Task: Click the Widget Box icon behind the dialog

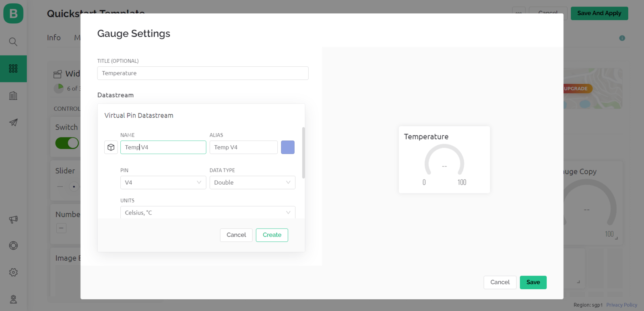Action: tap(58, 74)
